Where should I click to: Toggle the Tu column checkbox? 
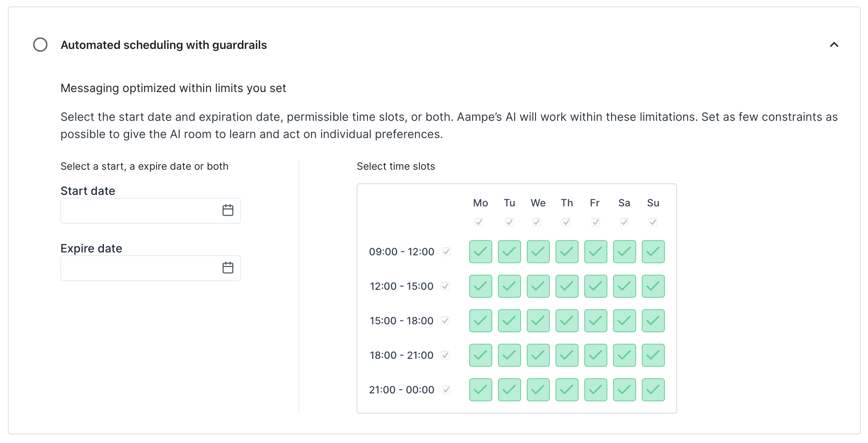click(x=509, y=222)
